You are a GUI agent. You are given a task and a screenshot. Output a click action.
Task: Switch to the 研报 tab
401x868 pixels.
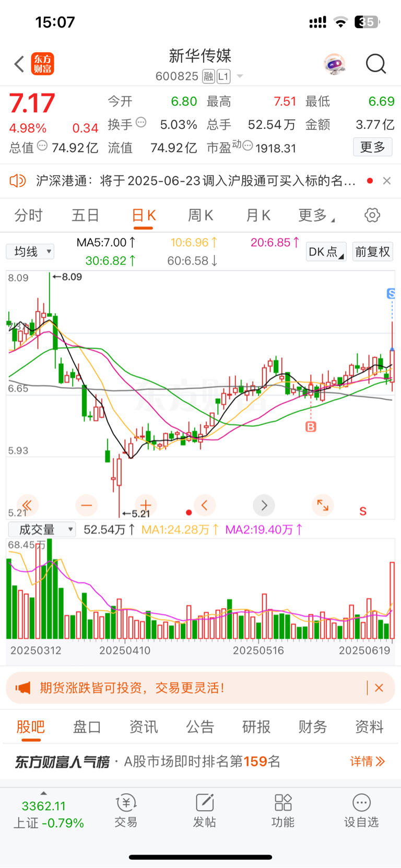click(x=256, y=727)
